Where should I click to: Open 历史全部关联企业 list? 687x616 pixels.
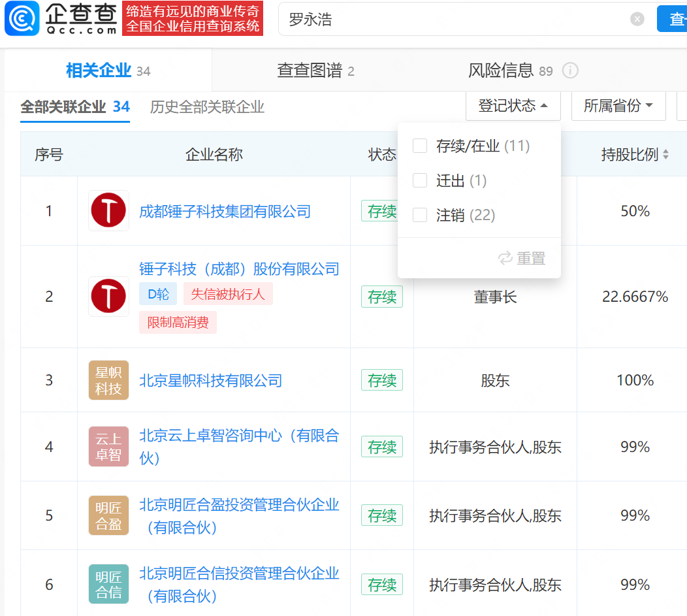click(207, 107)
